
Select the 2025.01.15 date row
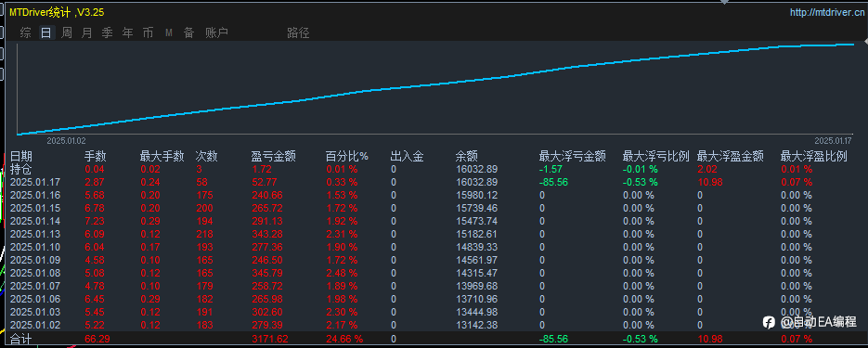coord(36,208)
